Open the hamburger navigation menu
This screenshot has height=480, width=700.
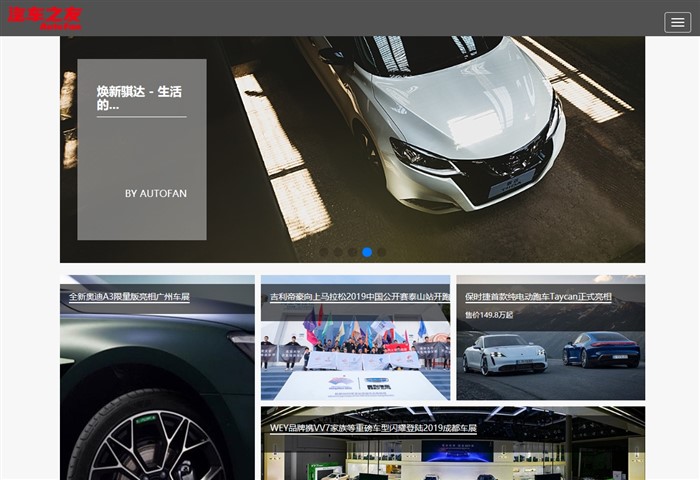(x=677, y=22)
